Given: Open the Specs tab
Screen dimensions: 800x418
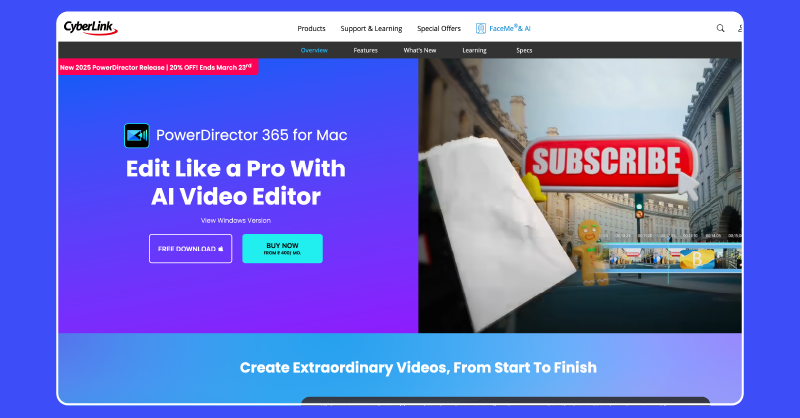Looking at the screenshot, I should pos(524,49).
